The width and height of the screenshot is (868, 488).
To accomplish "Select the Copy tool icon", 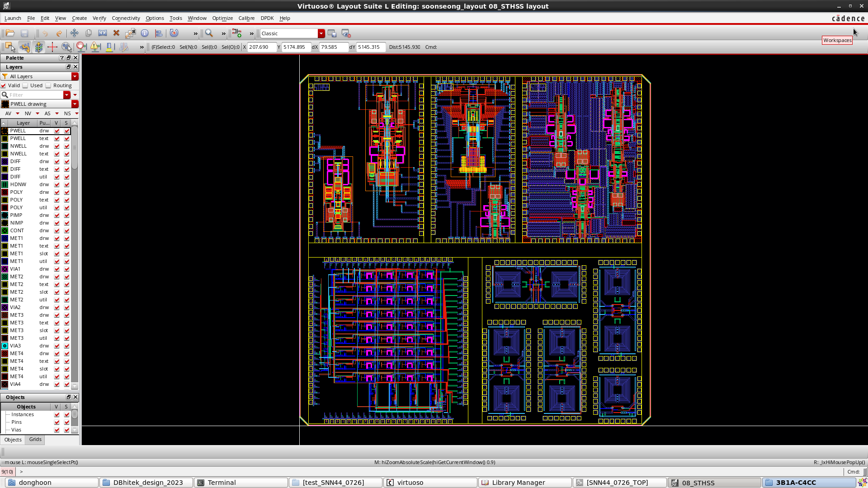I will pos(89,33).
